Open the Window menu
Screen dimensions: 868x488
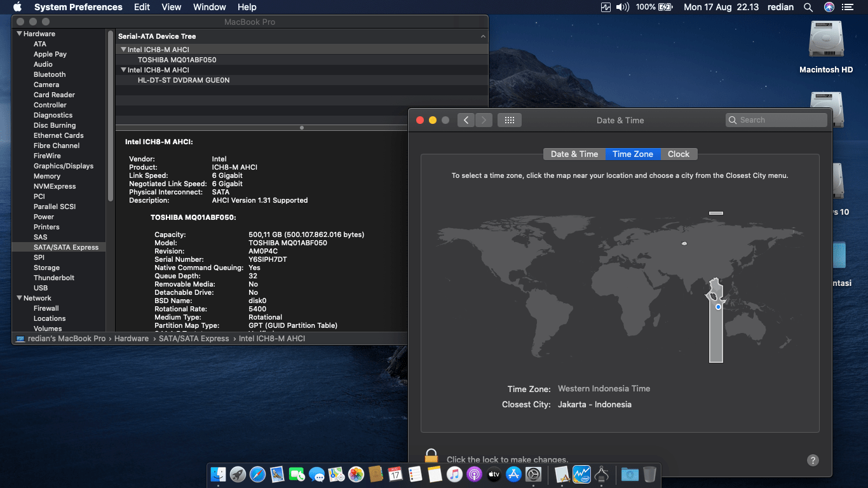pos(210,7)
